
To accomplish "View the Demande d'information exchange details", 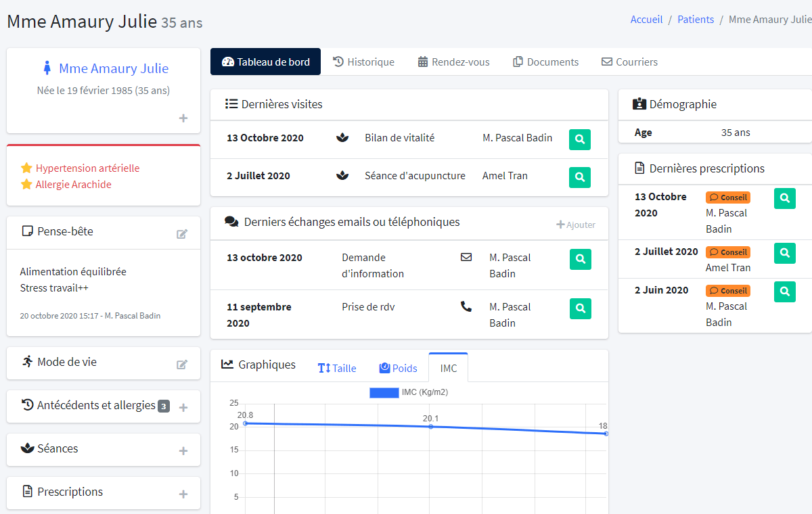I will coord(580,259).
